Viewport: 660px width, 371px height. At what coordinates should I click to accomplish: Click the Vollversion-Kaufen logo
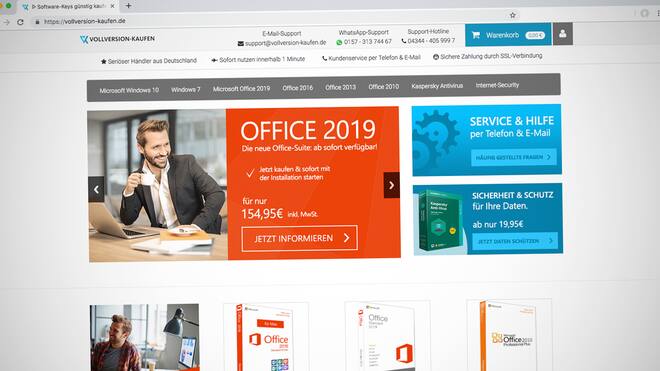coord(117,39)
